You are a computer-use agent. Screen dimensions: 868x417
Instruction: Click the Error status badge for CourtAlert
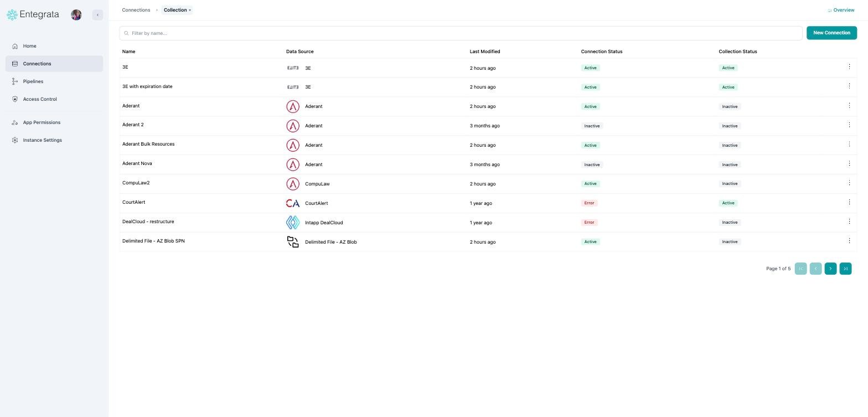coord(589,203)
